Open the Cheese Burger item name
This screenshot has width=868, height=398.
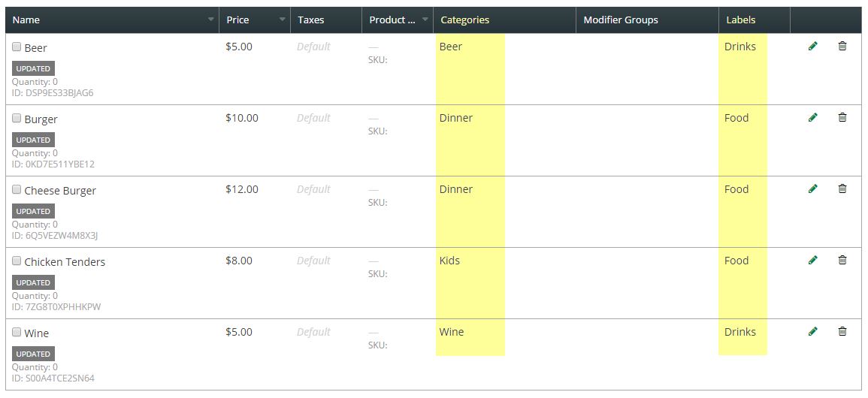tap(60, 191)
